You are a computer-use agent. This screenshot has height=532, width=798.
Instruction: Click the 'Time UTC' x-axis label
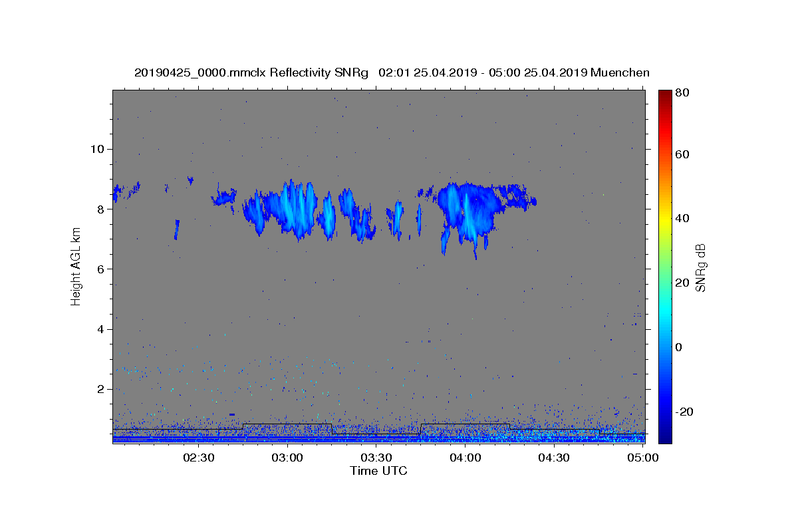click(378, 471)
